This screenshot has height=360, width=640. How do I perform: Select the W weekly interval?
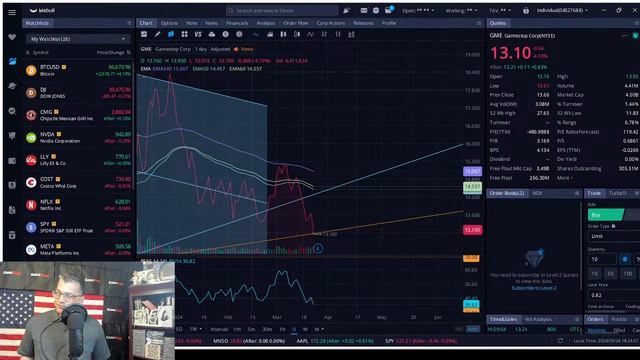tap(305, 329)
